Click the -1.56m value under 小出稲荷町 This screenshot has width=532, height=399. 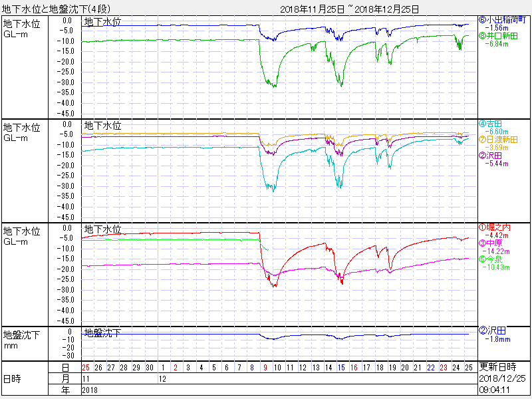[x=496, y=28]
